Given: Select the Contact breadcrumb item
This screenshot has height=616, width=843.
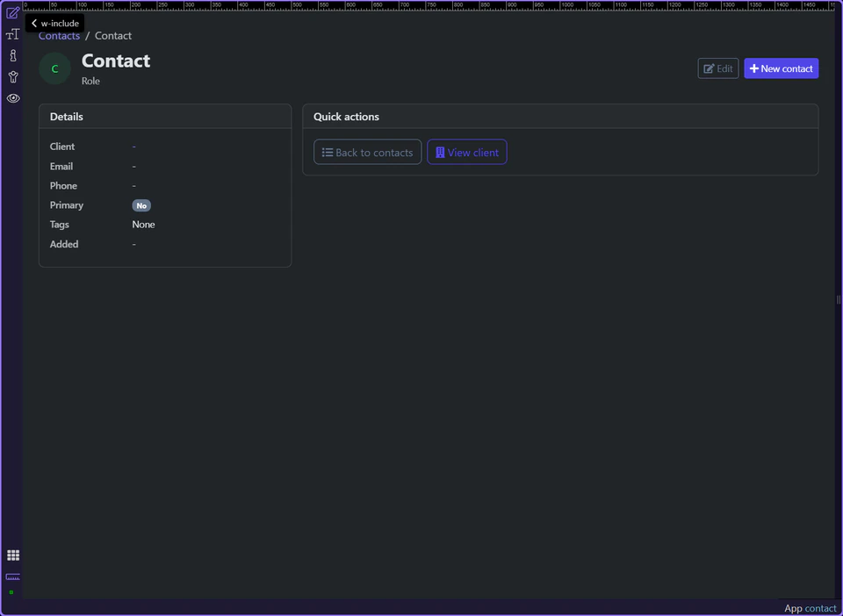Looking at the screenshot, I should [113, 35].
